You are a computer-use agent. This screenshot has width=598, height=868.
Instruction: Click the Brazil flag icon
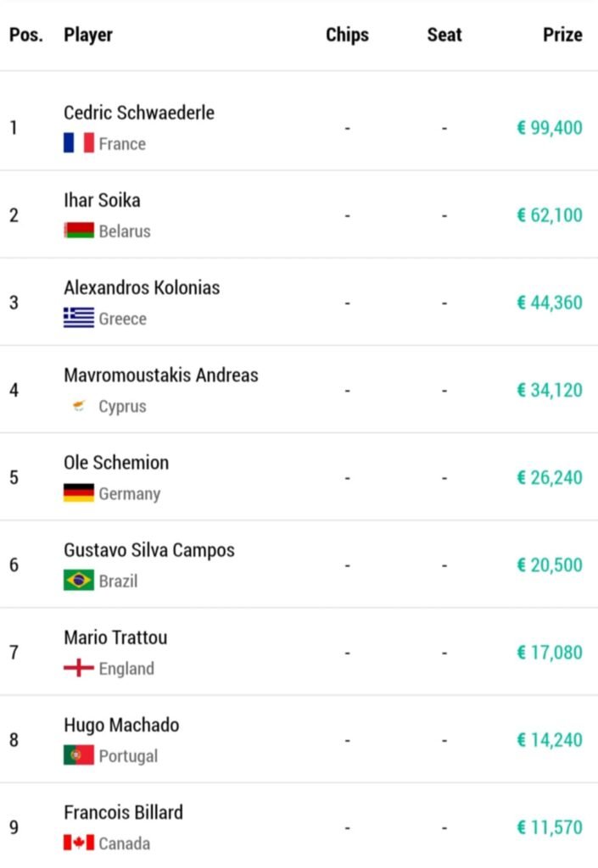pyautogui.click(x=78, y=581)
